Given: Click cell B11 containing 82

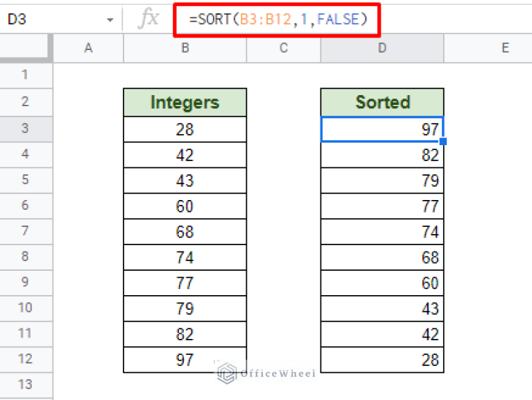Looking at the screenshot, I should click(x=185, y=334).
